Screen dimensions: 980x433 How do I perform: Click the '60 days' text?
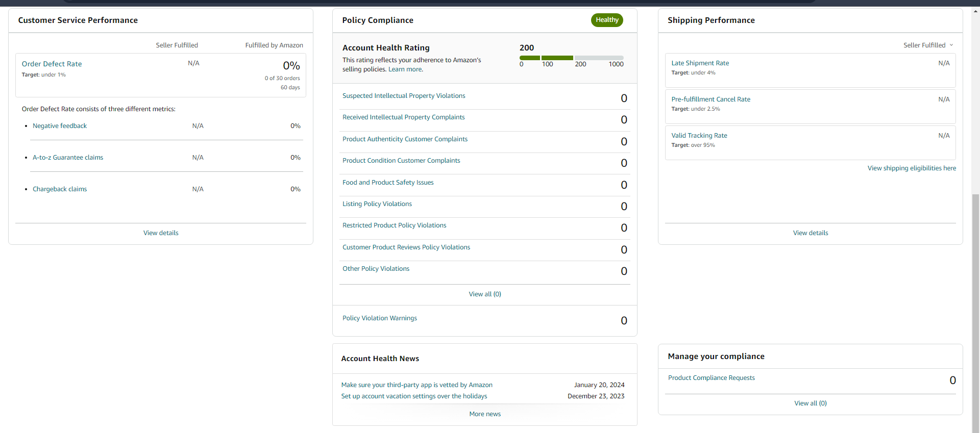tap(290, 88)
